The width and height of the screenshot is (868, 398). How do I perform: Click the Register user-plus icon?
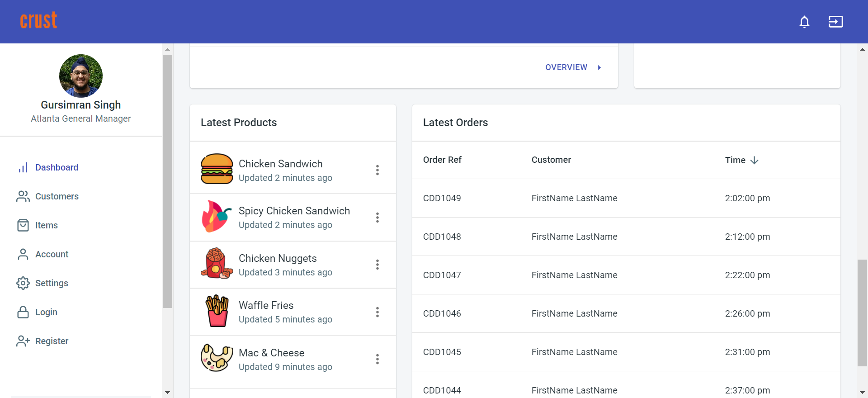[x=23, y=341]
